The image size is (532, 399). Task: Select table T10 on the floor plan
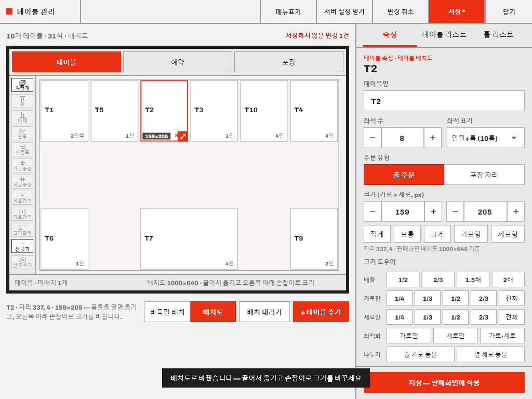click(x=264, y=111)
